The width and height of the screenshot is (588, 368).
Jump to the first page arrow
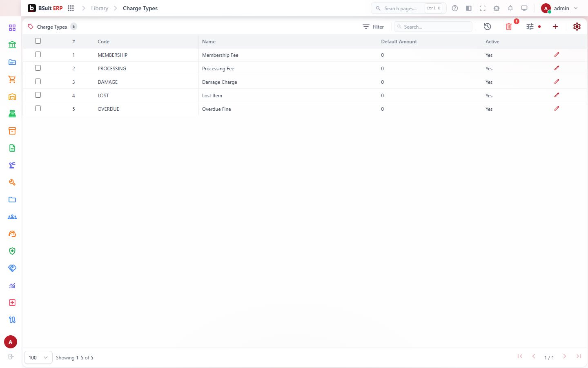point(520,357)
